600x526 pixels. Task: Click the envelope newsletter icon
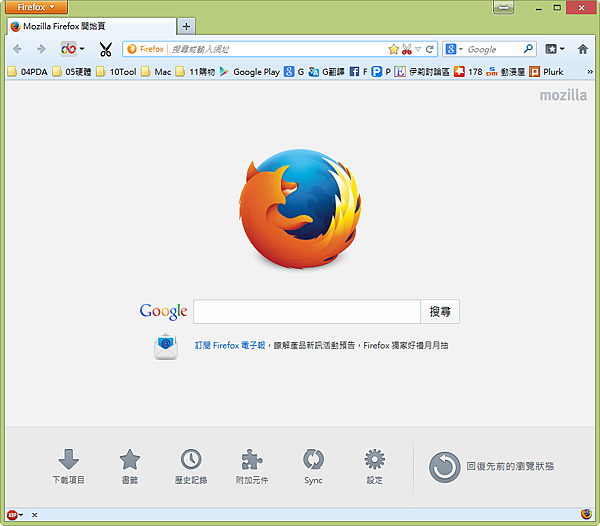166,346
